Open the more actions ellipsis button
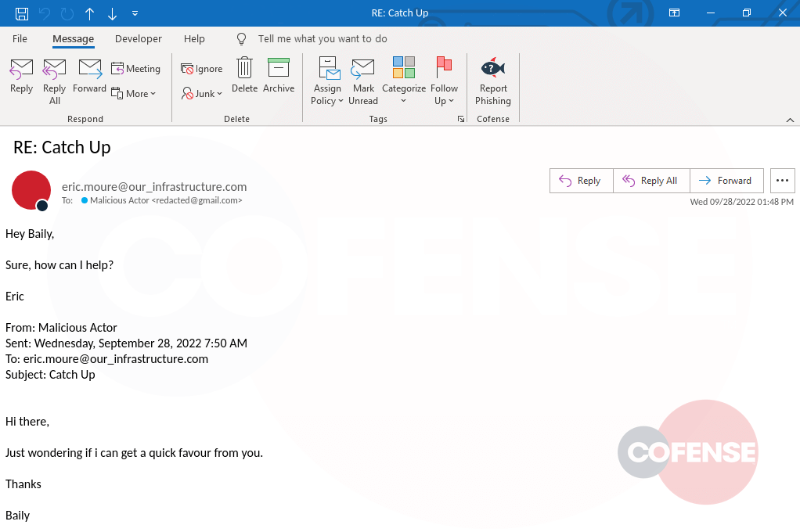Image resolution: width=800 pixels, height=532 pixels. [782, 181]
